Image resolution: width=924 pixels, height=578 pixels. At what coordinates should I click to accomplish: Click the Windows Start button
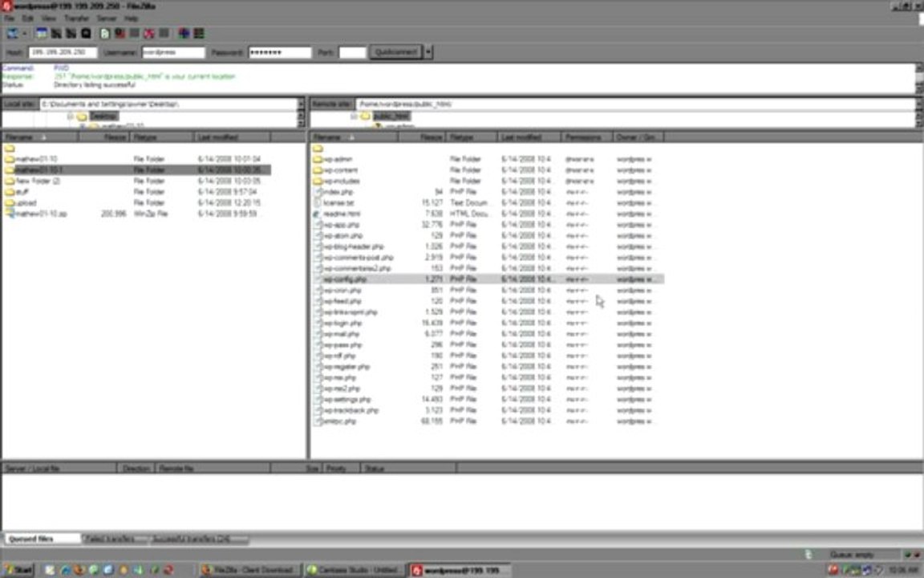tap(19, 570)
